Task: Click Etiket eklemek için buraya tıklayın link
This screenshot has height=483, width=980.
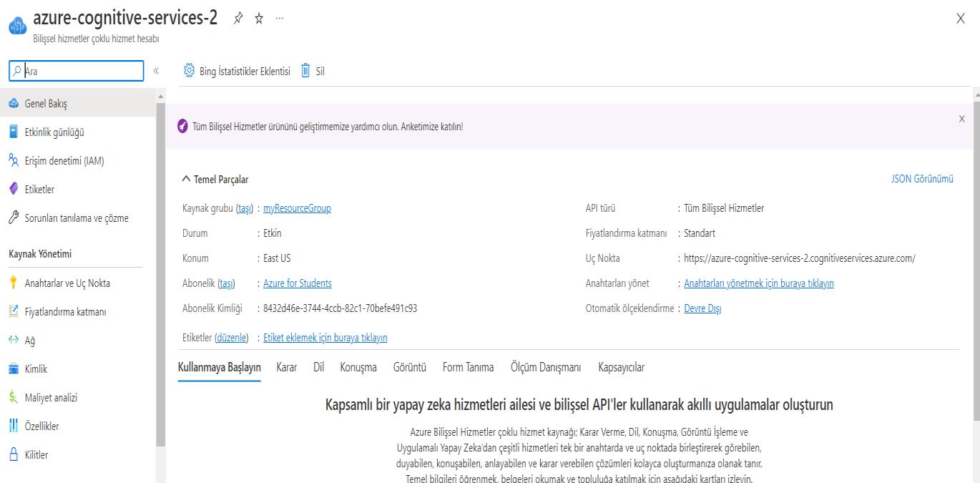Action: click(x=325, y=338)
